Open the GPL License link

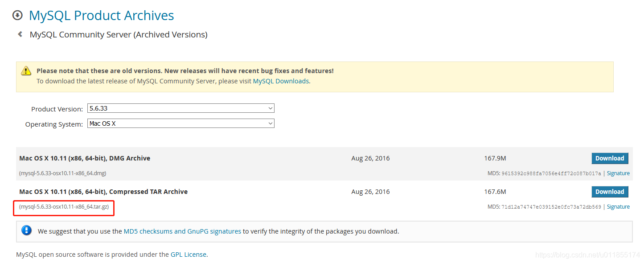coord(189,255)
